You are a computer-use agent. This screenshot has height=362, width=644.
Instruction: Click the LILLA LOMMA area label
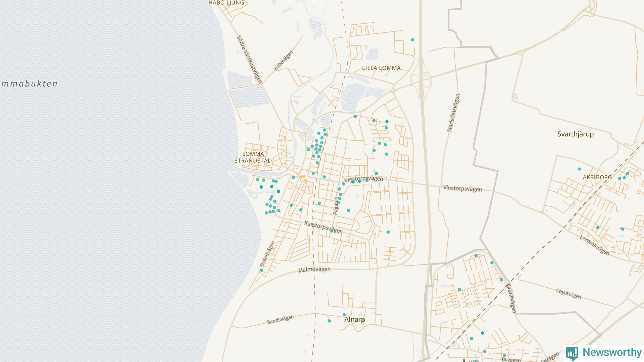(x=381, y=68)
